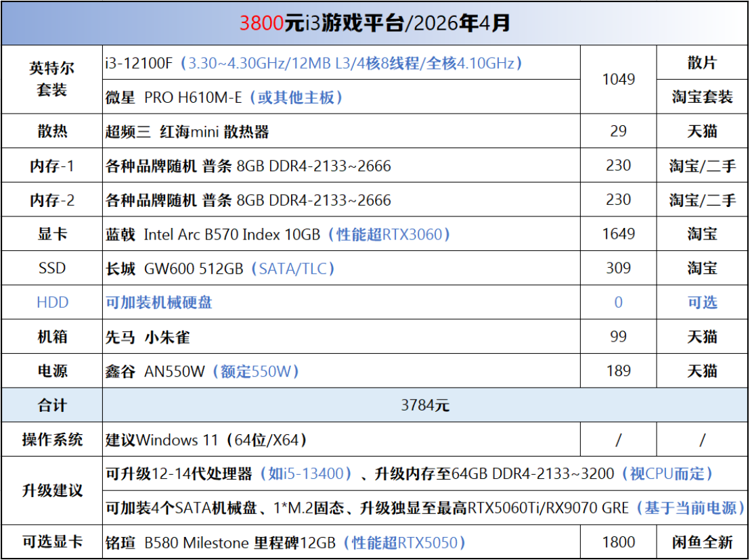Select the "内存-2" row label
Screen dimensions: 750x560
click(52, 200)
